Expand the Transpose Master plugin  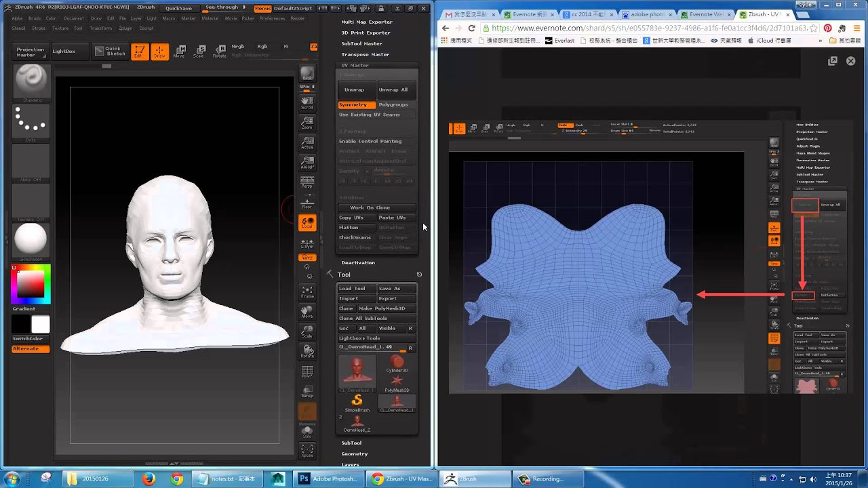366,54
